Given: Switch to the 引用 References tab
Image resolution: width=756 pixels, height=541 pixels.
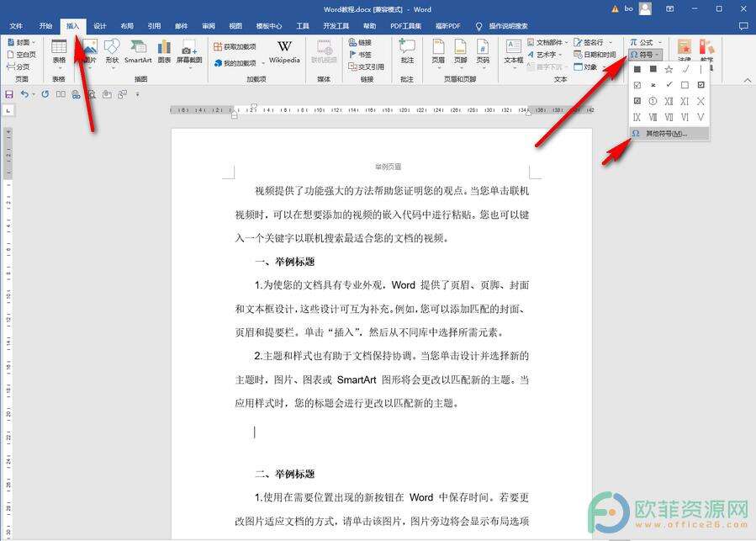Looking at the screenshot, I should pyautogui.click(x=154, y=26).
